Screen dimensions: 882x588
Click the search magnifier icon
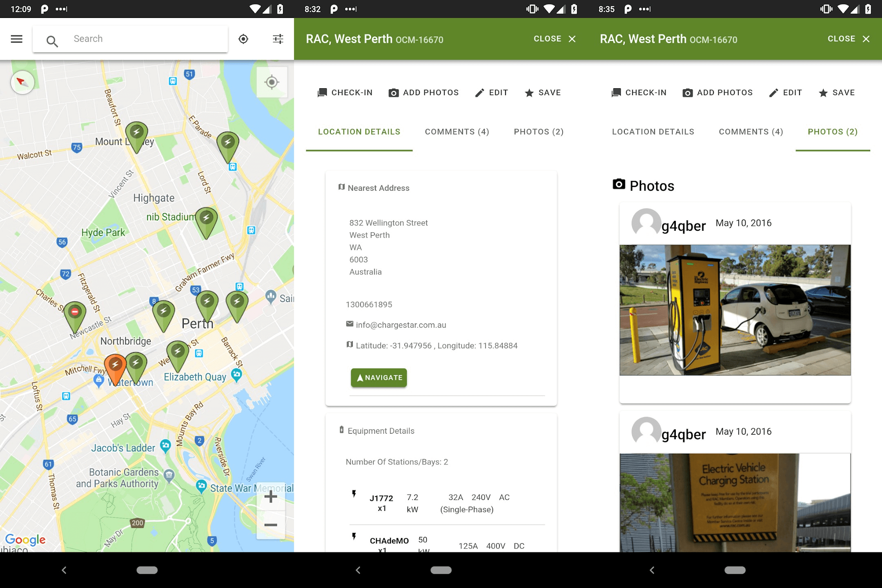53,38
